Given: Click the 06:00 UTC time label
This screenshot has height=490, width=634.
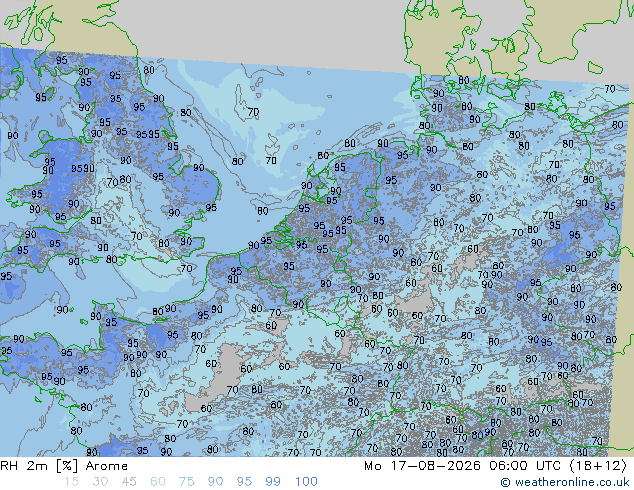Looking at the screenshot, I should click(525, 466).
